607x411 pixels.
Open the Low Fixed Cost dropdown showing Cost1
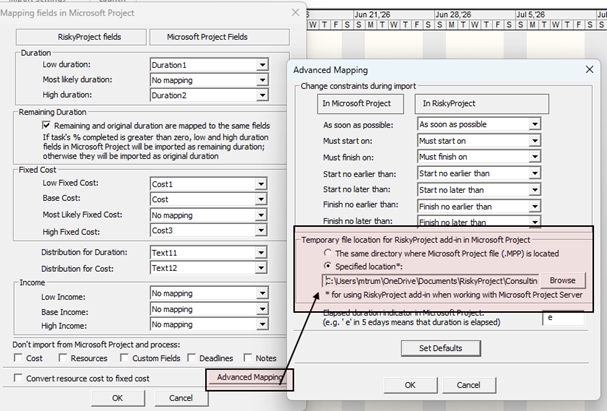pyautogui.click(x=209, y=184)
